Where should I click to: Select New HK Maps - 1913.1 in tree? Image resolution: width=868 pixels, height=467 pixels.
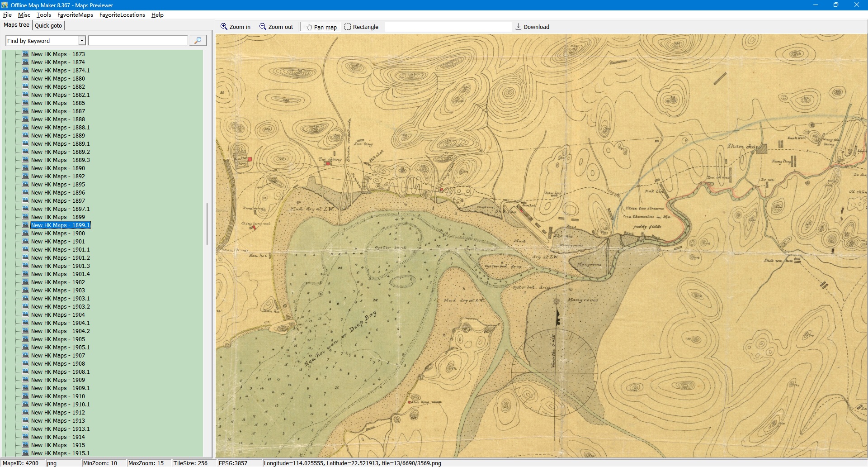click(60, 429)
